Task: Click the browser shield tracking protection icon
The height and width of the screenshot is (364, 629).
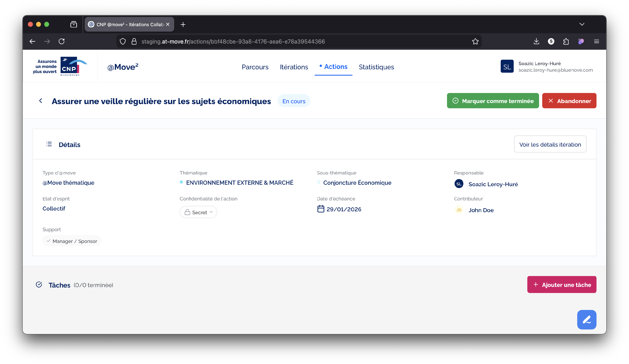Action: point(123,41)
